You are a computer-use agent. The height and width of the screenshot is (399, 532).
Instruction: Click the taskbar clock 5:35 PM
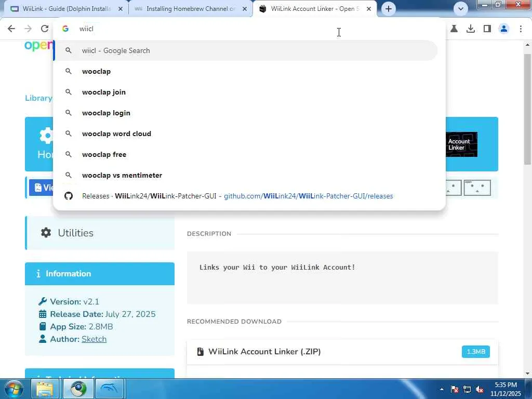(506, 385)
